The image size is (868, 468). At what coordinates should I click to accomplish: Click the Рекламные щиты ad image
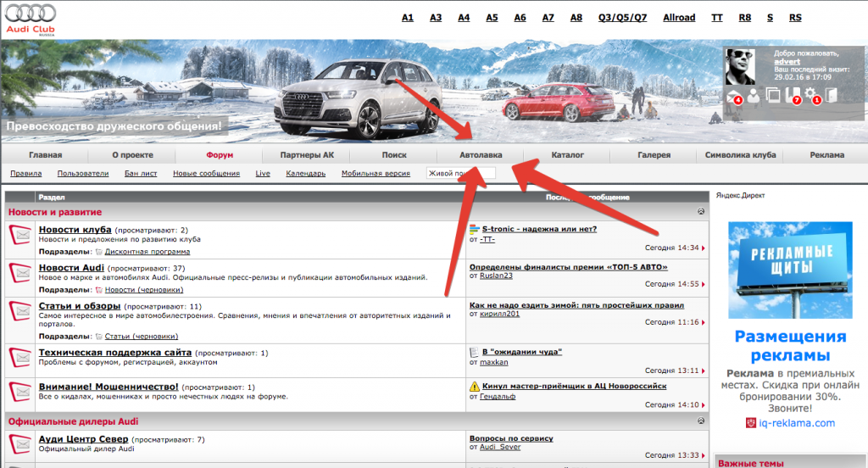[x=790, y=270]
